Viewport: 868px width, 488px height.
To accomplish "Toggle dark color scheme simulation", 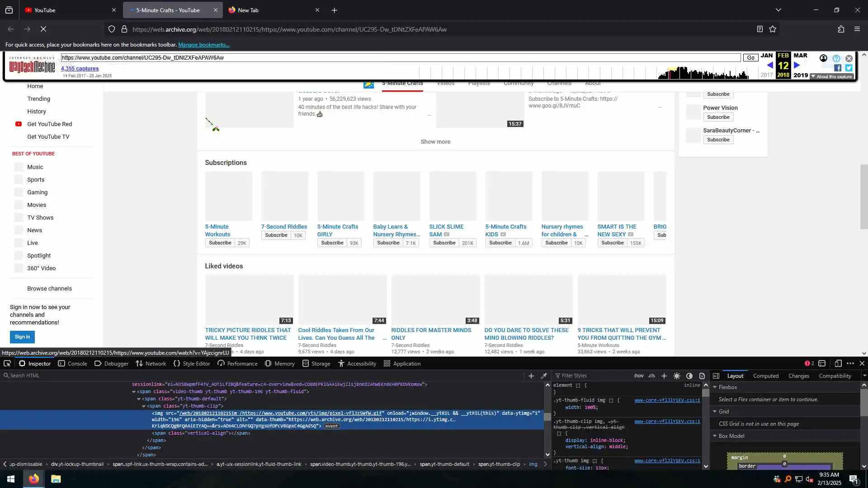I will coord(689,376).
